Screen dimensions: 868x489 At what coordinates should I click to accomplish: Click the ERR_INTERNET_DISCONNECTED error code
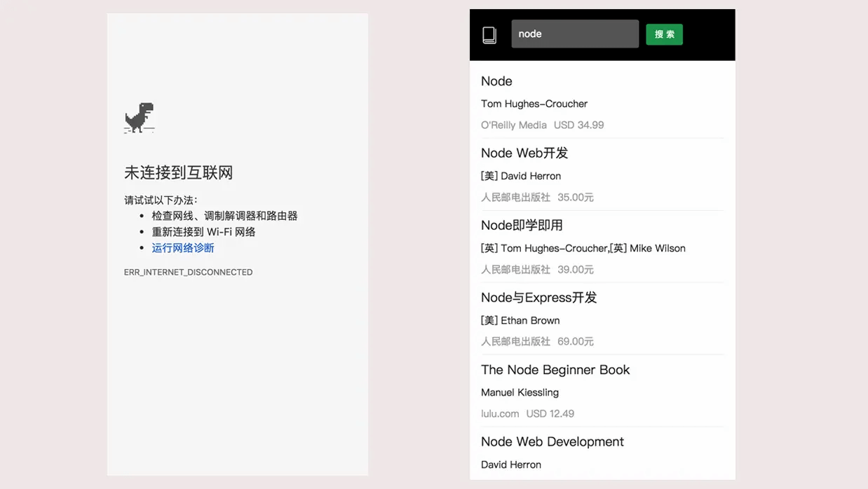pos(188,273)
